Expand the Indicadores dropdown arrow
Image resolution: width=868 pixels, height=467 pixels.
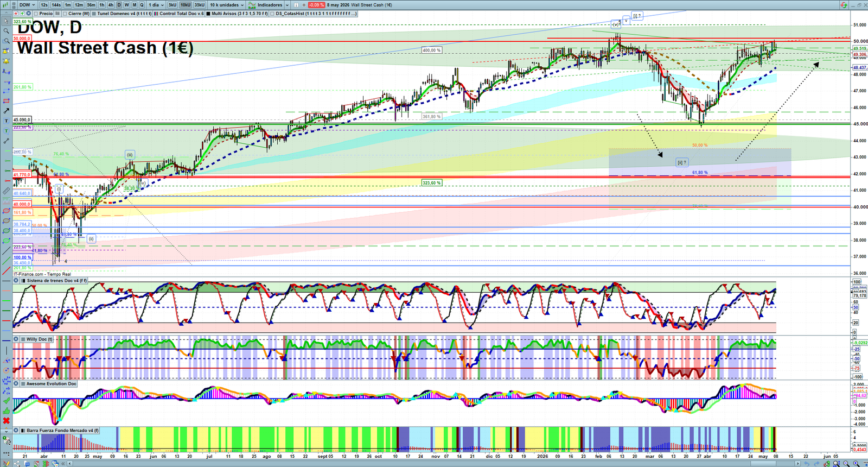[287, 5]
